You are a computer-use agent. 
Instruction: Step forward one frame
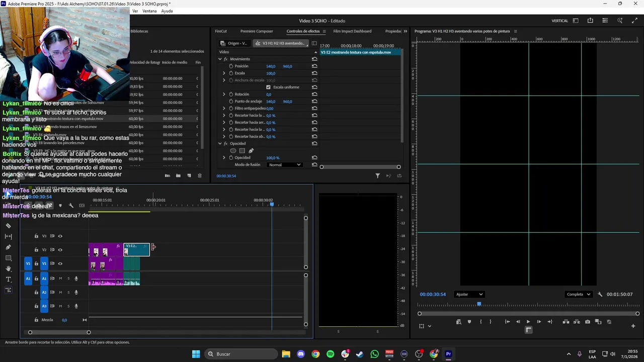tap(539, 322)
